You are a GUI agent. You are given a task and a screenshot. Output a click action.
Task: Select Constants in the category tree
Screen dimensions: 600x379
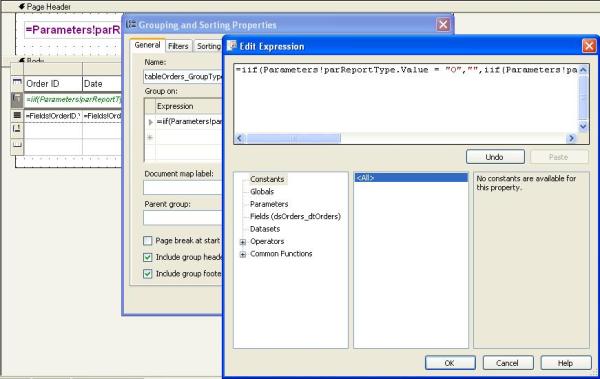pyautogui.click(x=267, y=179)
